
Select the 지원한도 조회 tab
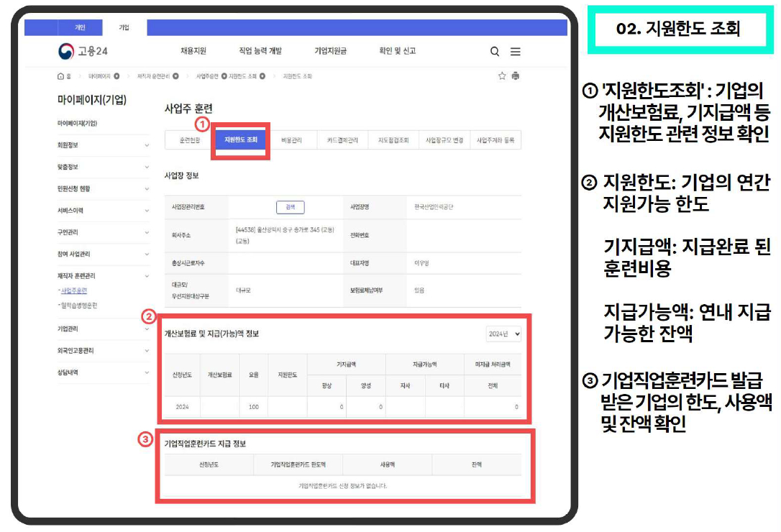(241, 140)
